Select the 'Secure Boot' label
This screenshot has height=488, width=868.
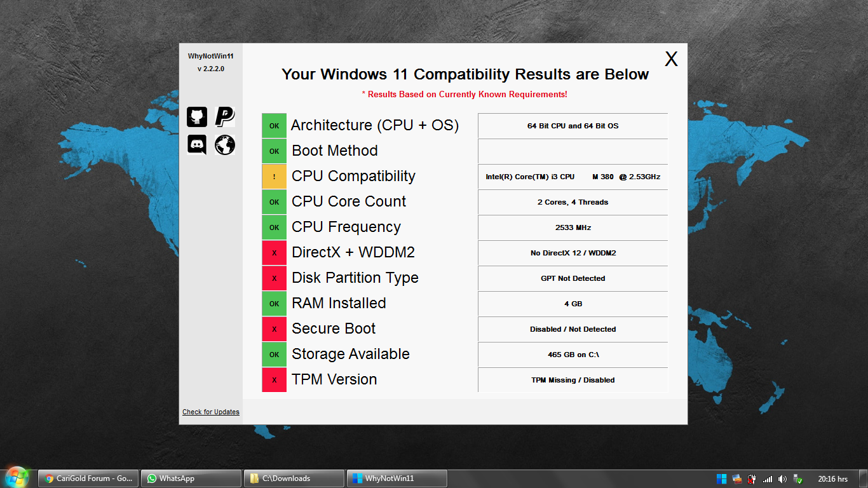click(334, 329)
